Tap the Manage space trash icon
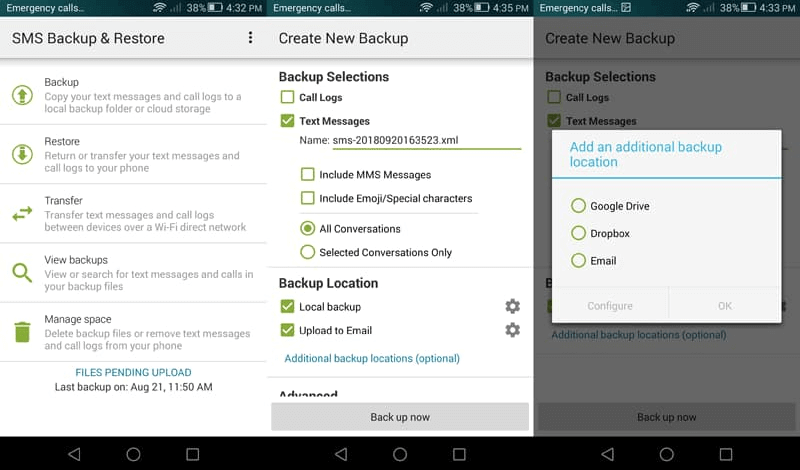Screen dimensions: 800x470 22,332
